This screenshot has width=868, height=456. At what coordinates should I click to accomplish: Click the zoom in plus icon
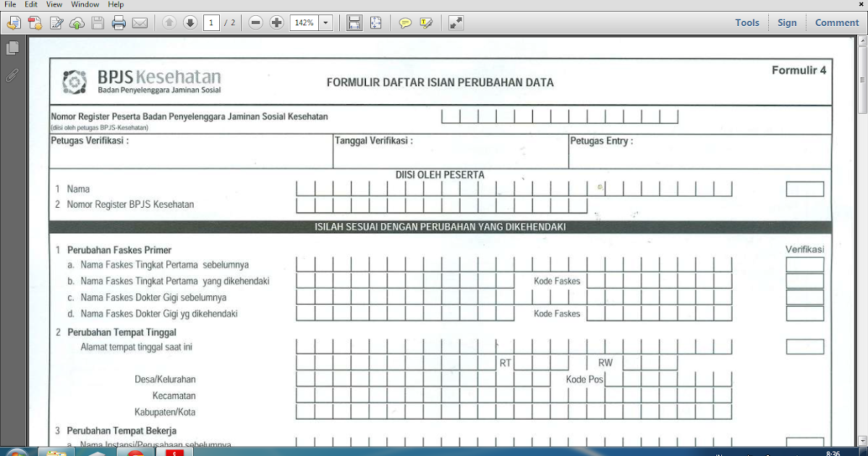276,23
